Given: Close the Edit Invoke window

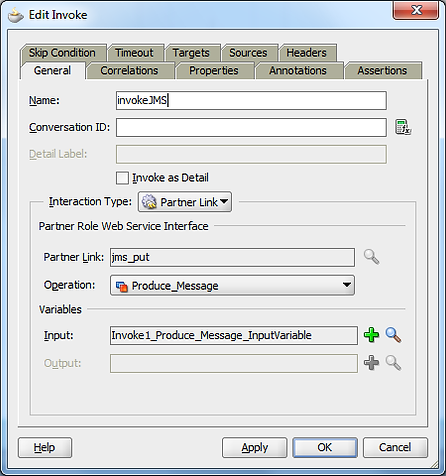Looking at the screenshot, I should pyautogui.click(x=416, y=10).
